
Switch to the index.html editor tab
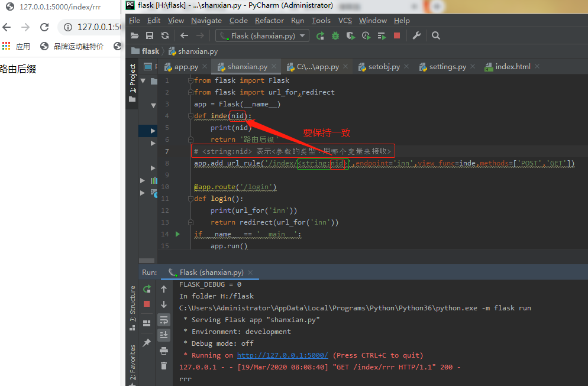pos(513,67)
